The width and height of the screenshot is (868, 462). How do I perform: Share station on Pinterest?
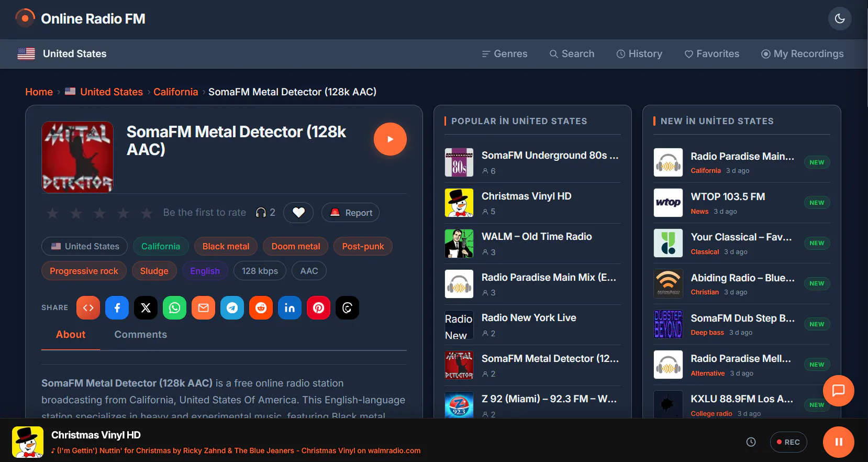click(318, 307)
